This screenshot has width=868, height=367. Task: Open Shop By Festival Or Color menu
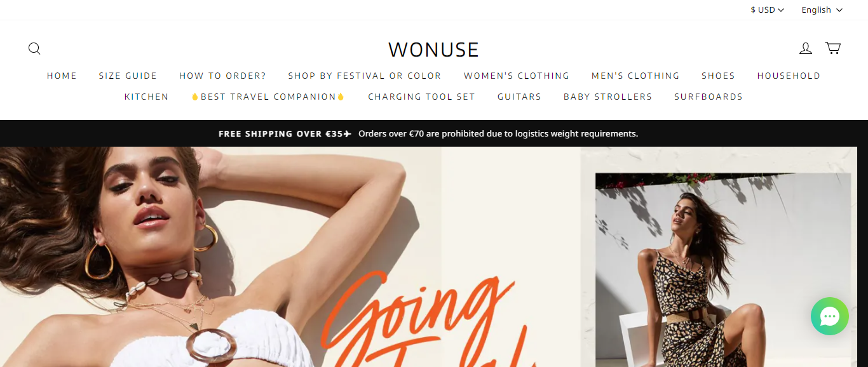pyautogui.click(x=365, y=76)
